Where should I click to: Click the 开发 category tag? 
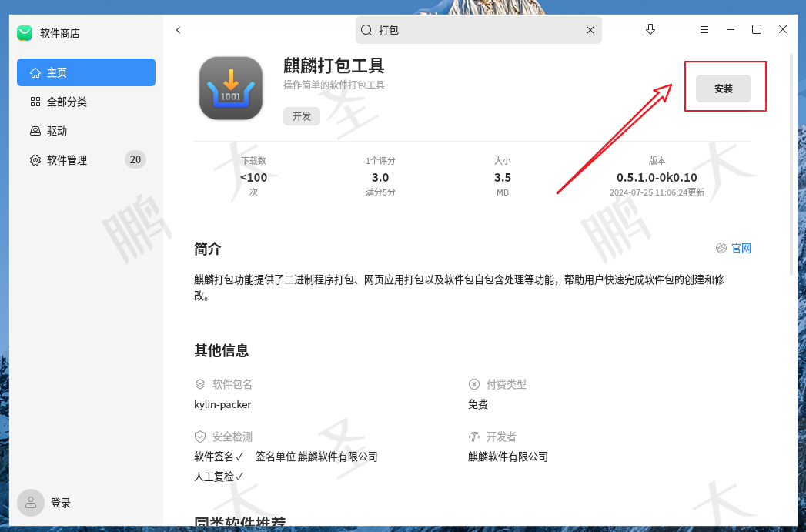[x=302, y=116]
